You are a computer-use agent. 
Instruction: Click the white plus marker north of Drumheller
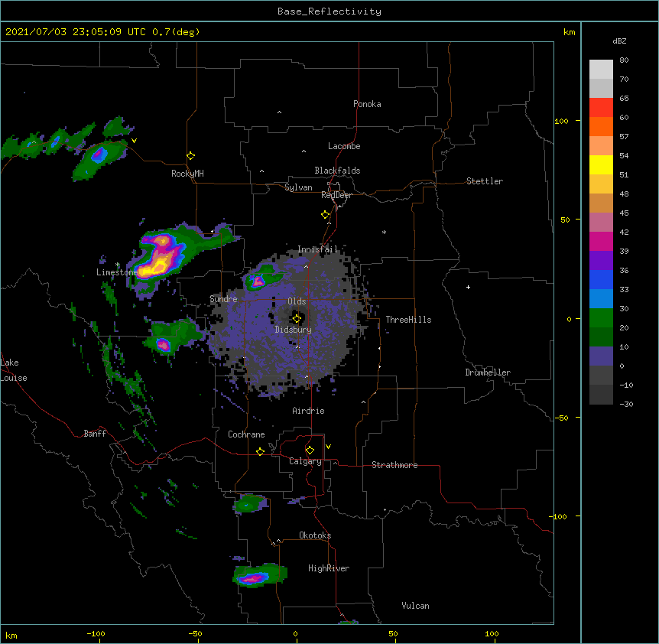(x=468, y=287)
